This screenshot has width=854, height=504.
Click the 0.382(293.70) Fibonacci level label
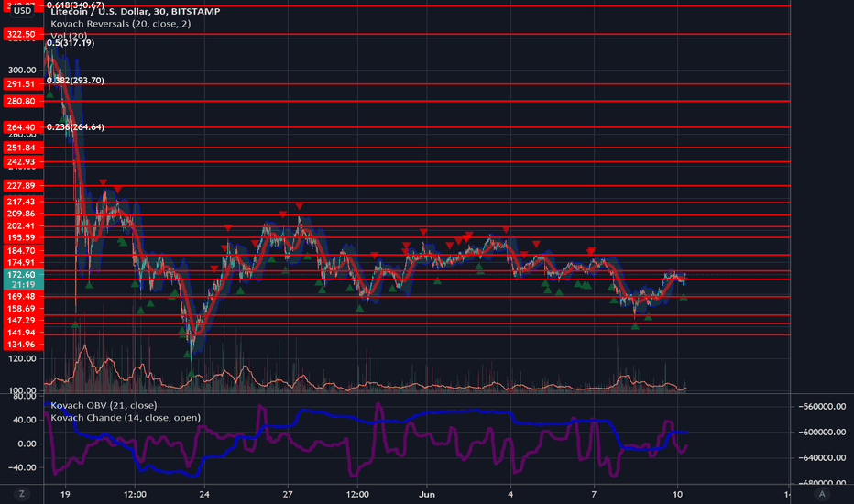click(x=75, y=81)
